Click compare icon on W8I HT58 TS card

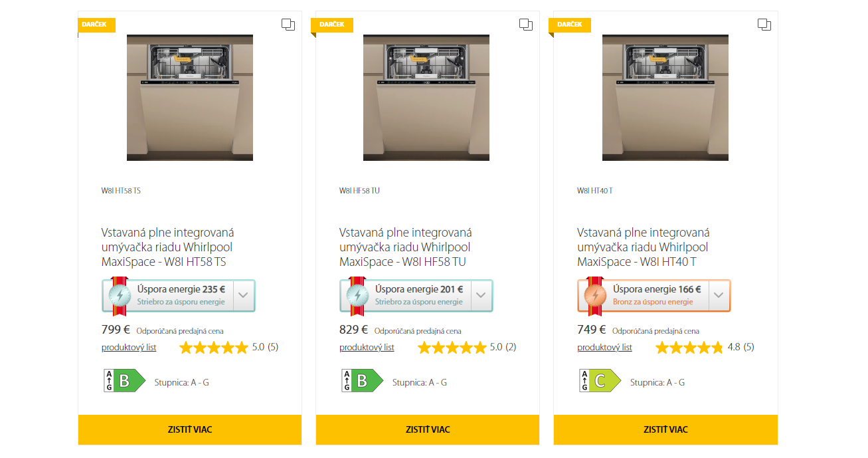288,25
